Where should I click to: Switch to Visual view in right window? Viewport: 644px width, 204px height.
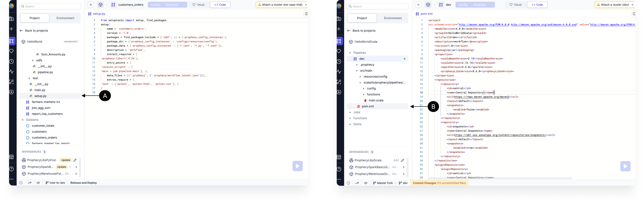pos(515,5)
